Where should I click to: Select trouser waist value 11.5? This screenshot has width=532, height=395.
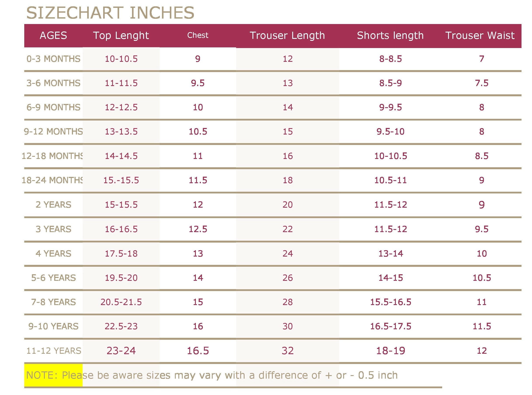click(482, 326)
